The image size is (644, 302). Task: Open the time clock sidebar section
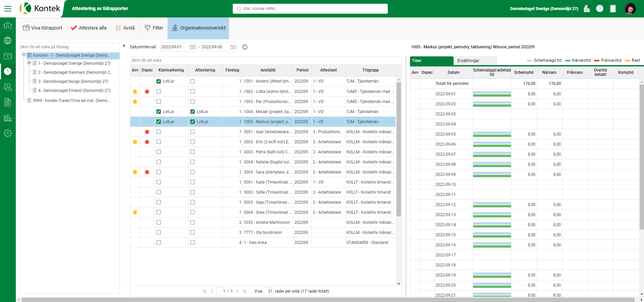(x=8, y=71)
